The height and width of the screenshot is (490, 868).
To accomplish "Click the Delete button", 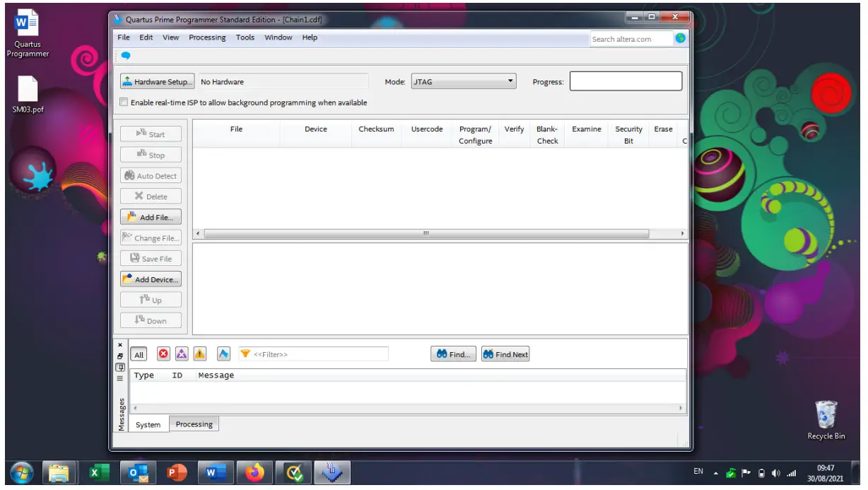I will click(151, 197).
